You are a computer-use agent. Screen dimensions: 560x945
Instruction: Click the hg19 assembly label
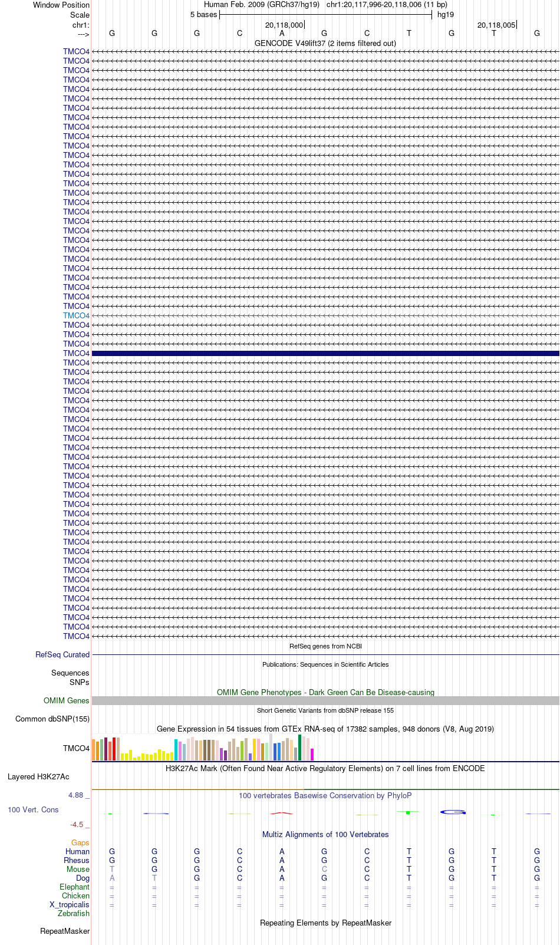pyautogui.click(x=446, y=14)
